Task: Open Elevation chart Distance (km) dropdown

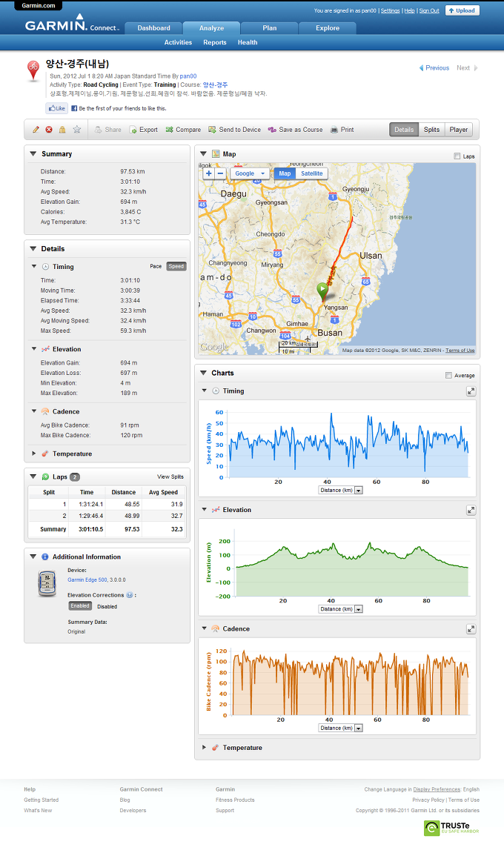Action: (340, 609)
